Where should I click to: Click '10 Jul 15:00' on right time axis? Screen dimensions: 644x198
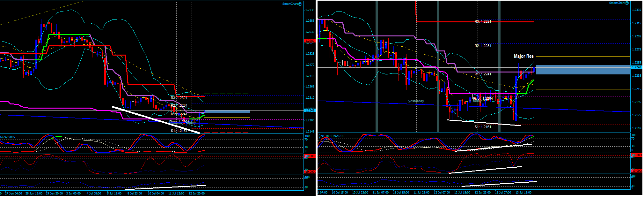[340, 193]
